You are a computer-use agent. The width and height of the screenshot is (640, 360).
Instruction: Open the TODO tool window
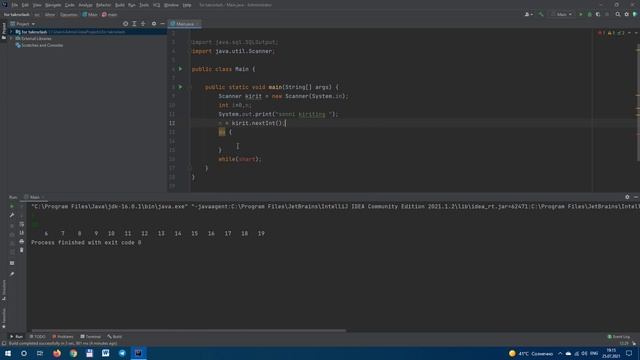(38, 337)
